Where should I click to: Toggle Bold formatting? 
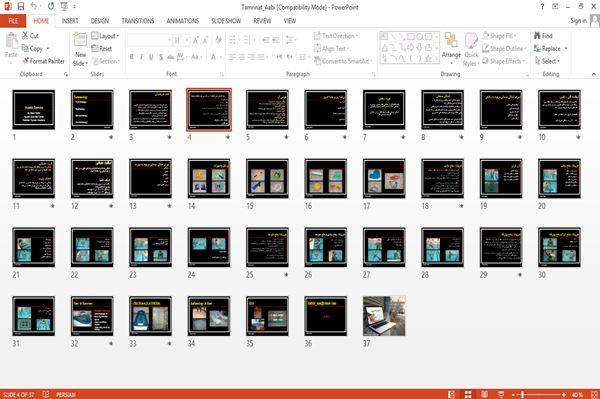pyautogui.click(x=132, y=57)
